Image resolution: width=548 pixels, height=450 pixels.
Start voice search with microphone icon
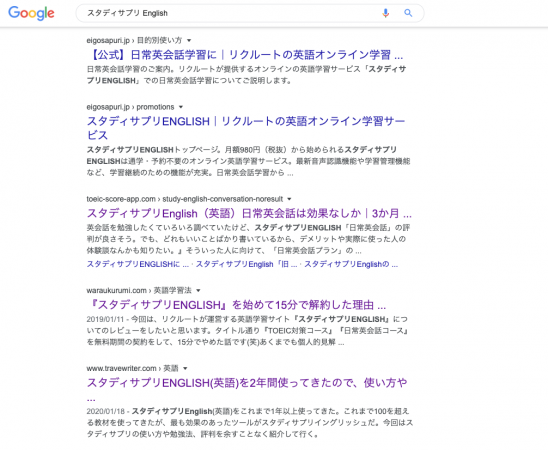pyautogui.click(x=385, y=13)
